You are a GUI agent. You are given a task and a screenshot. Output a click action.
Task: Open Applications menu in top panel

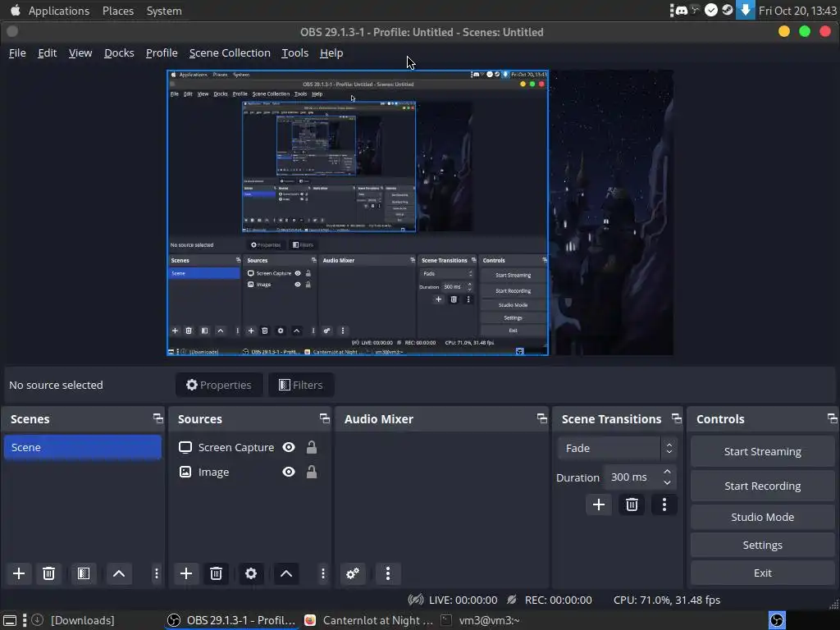coord(59,11)
